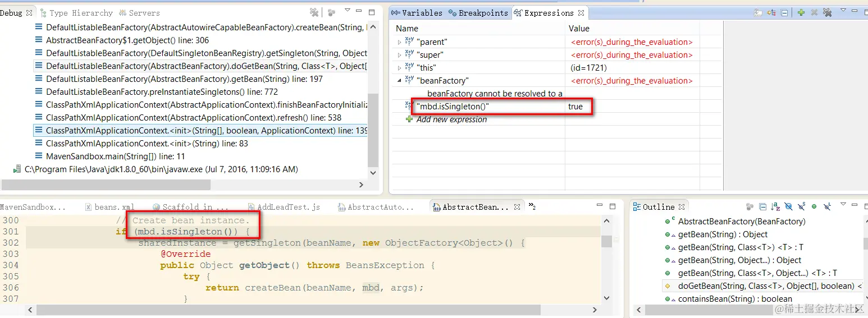The width and height of the screenshot is (868, 318).
Task: Maximize the editor area
Action: click(x=613, y=206)
